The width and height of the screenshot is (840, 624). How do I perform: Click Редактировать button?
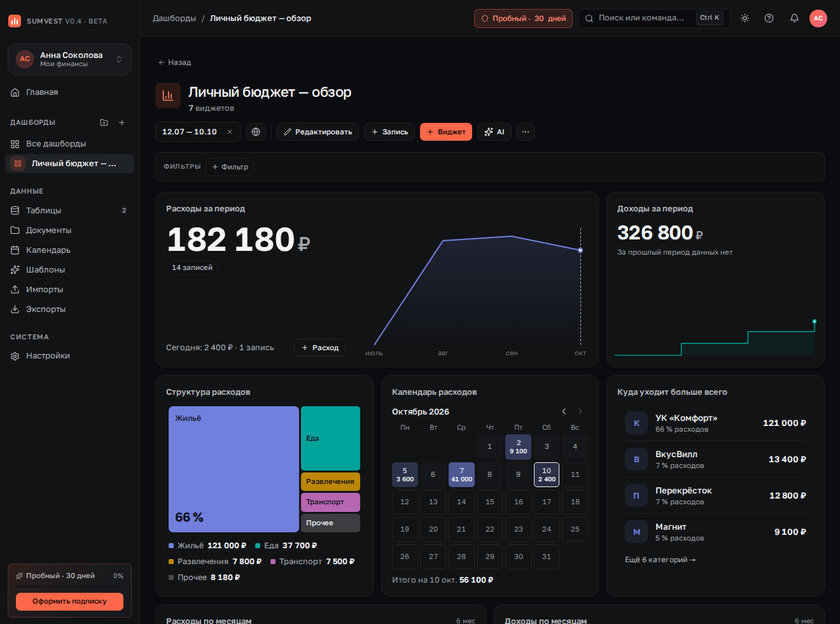pyautogui.click(x=318, y=132)
